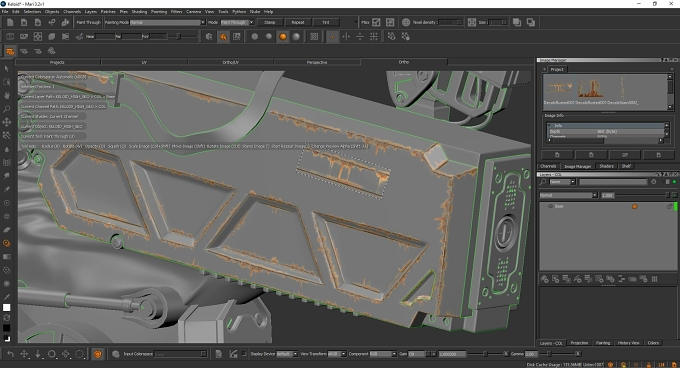Click the save project icon in the top toolbar

click(38, 22)
